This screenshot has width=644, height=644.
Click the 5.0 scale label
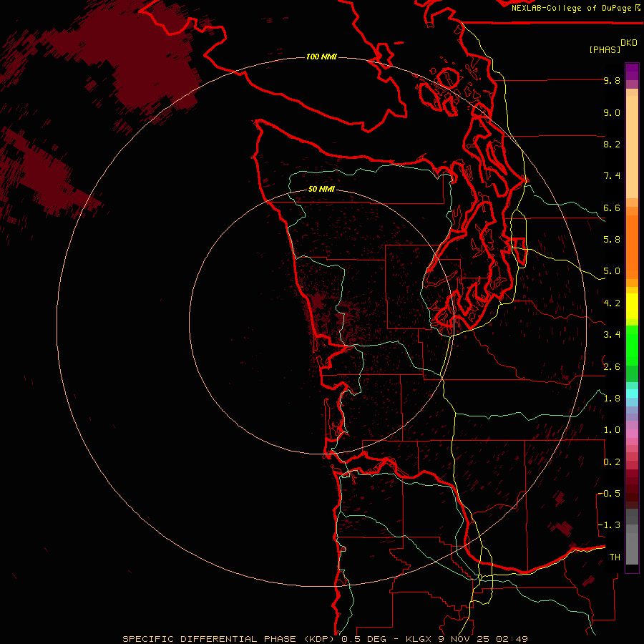(612, 271)
